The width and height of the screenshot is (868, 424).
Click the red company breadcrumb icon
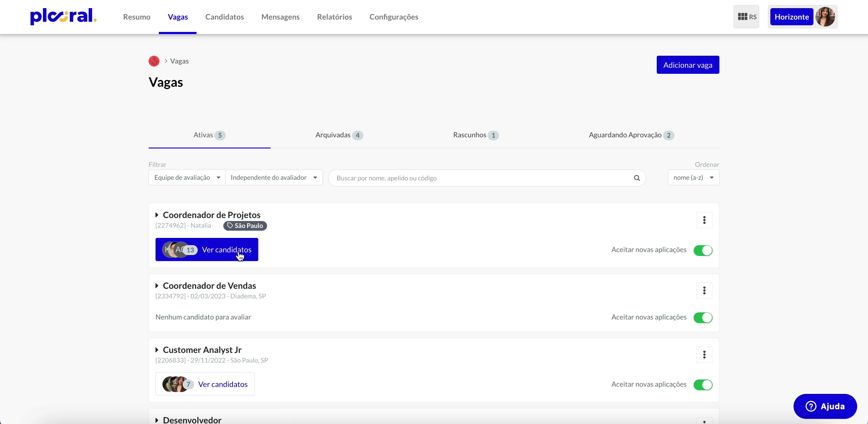[154, 61]
